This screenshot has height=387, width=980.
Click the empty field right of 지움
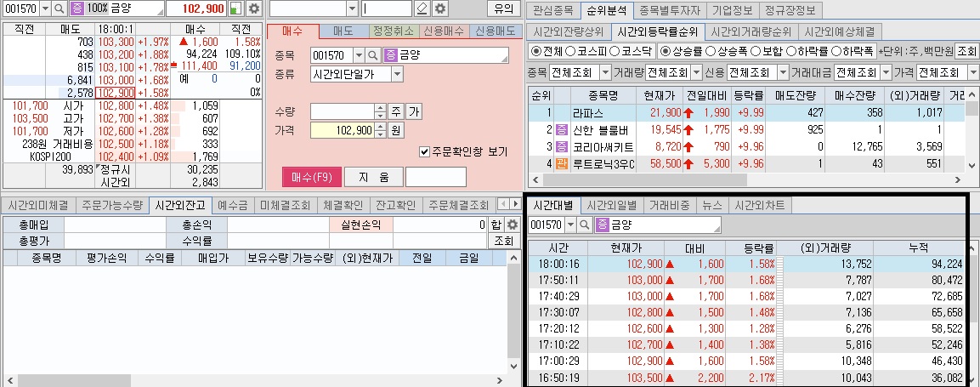(x=436, y=177)
